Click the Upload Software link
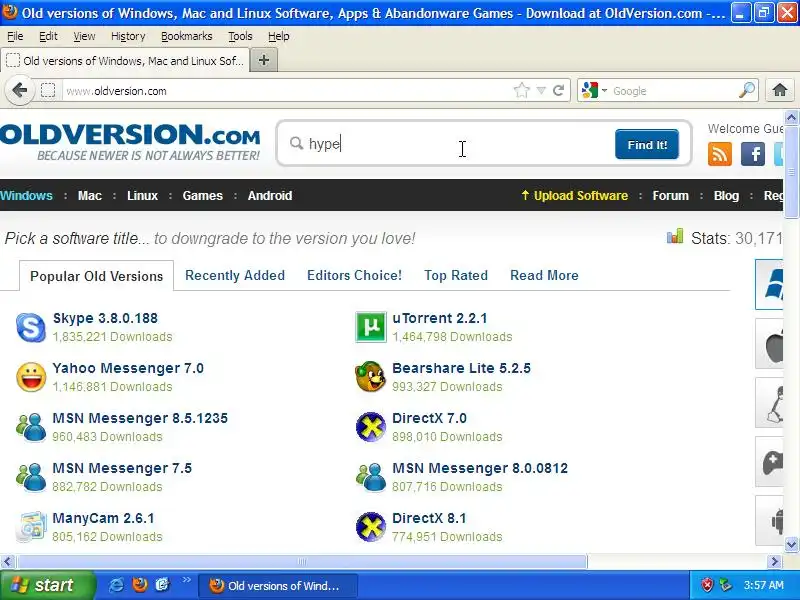Image resolution: width=800 pixels, height=600 pixels. pyautogui.click(x=574, y=195)
